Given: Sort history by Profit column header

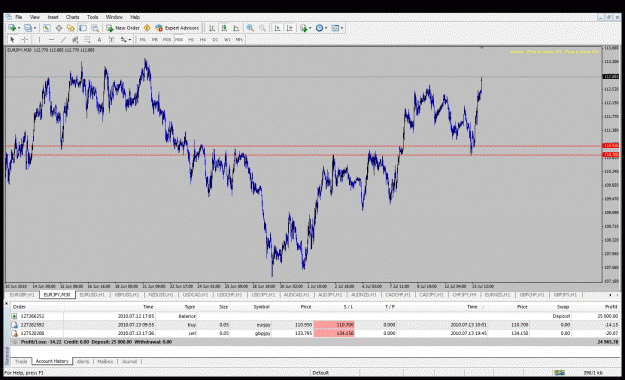Looking at the screenshot, I should click(x=610, y=307).
